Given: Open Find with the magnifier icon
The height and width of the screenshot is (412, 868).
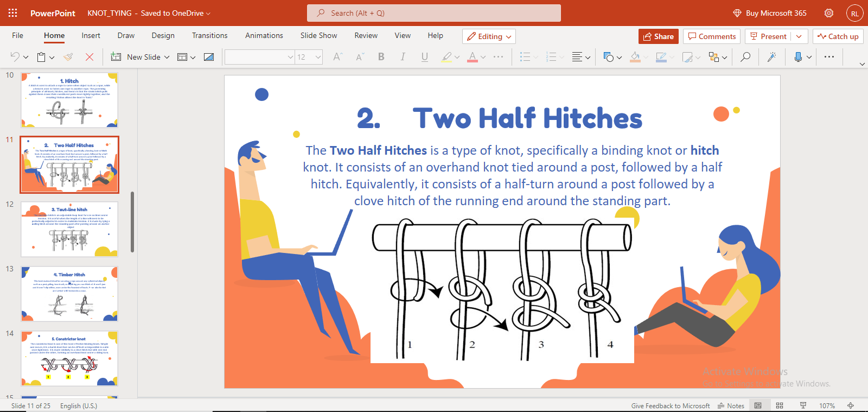Looking at the screenshot, I should pos(745,57).
